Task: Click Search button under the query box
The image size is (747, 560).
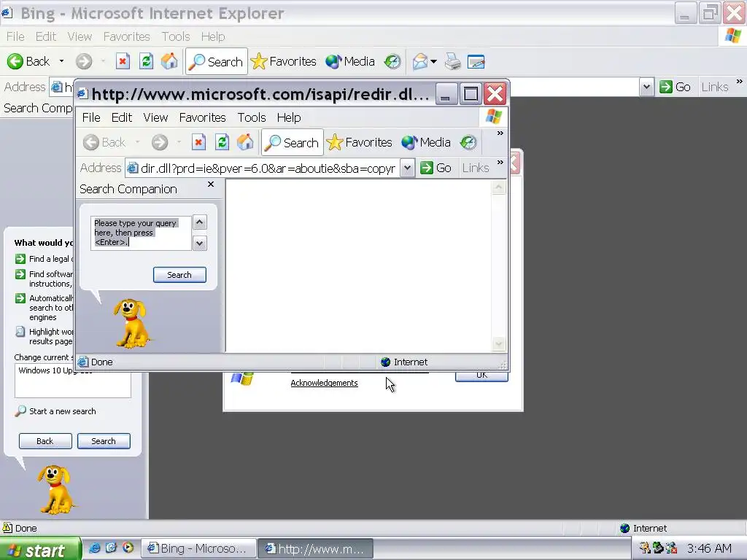Action: click(179, 275)
